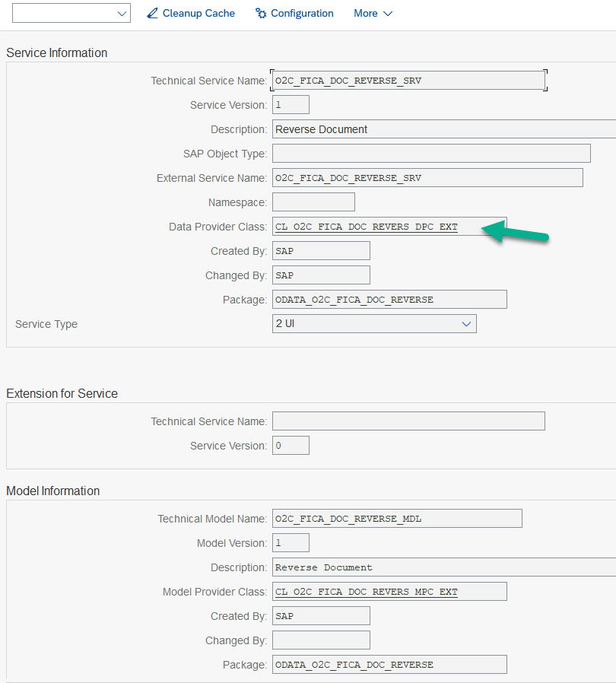Click the External Service Name field
616x683 pixels.
[x=427, y=178]
